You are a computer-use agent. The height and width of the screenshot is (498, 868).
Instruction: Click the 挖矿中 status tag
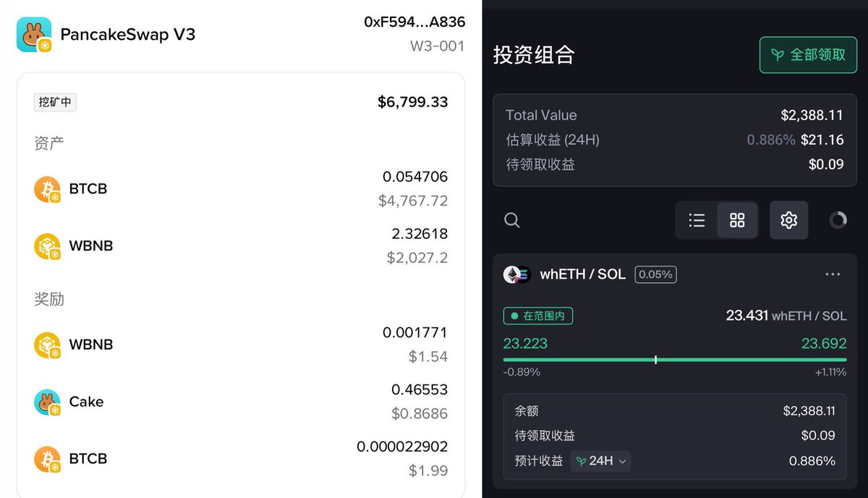(x=55, y=102)
